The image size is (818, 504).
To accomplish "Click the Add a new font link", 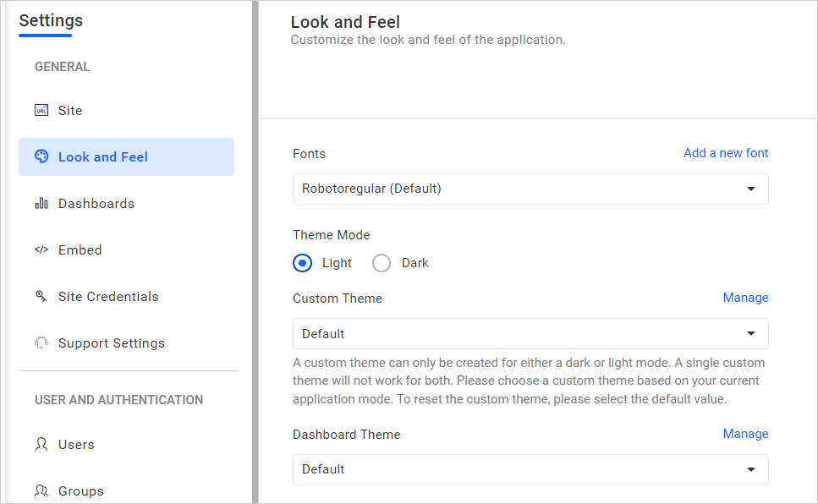I will click(726, 153).
